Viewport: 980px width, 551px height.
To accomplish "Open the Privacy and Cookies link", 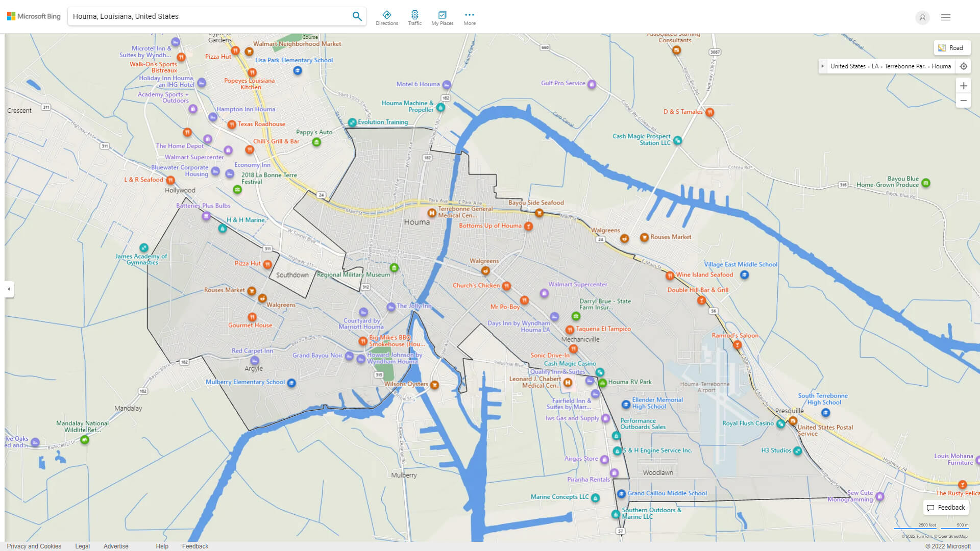I will coord(34,546).
